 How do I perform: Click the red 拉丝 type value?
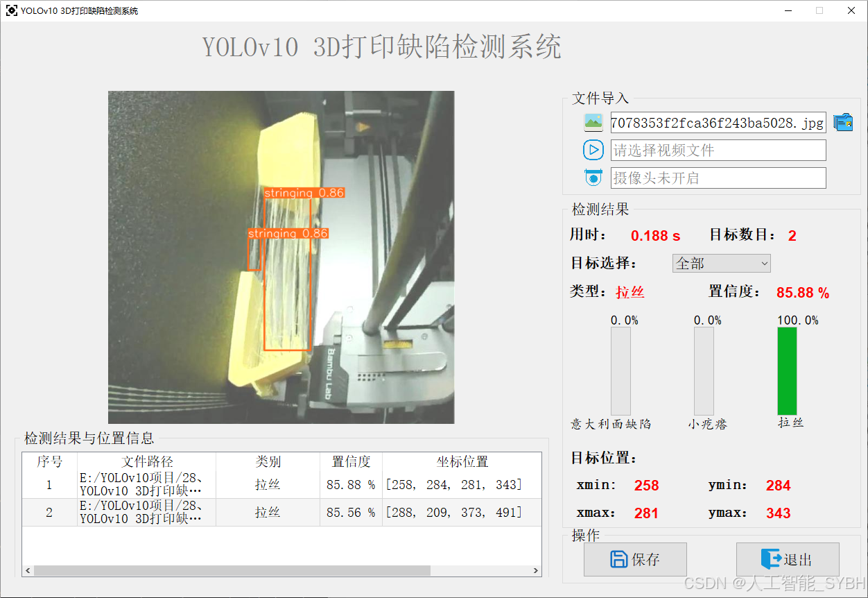[x=630, y=292]
